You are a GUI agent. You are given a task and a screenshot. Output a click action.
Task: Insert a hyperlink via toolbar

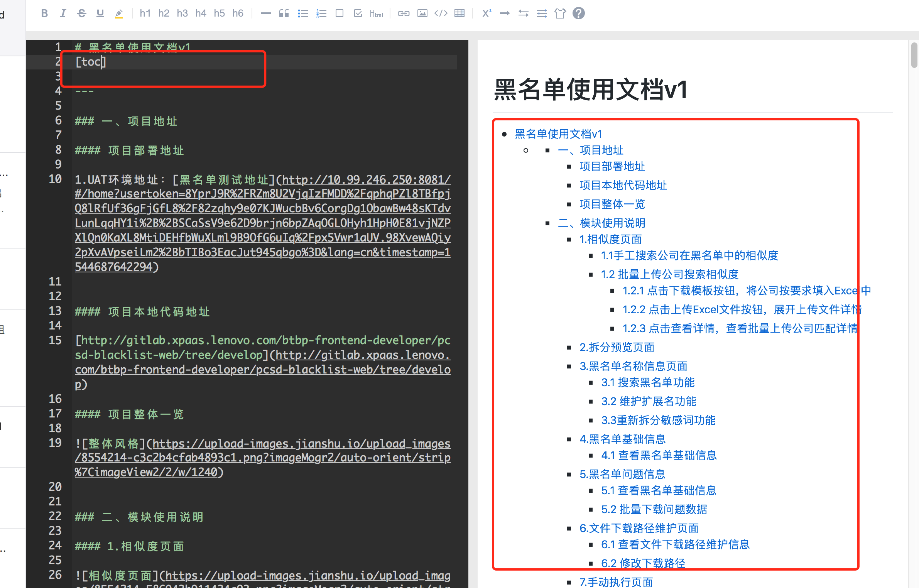[404, 14]
